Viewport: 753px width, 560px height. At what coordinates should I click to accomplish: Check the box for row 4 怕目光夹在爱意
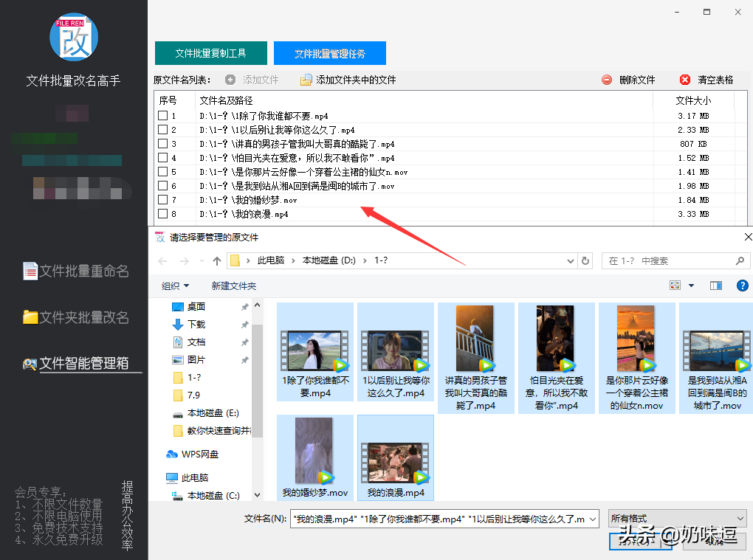click(163, 157)
